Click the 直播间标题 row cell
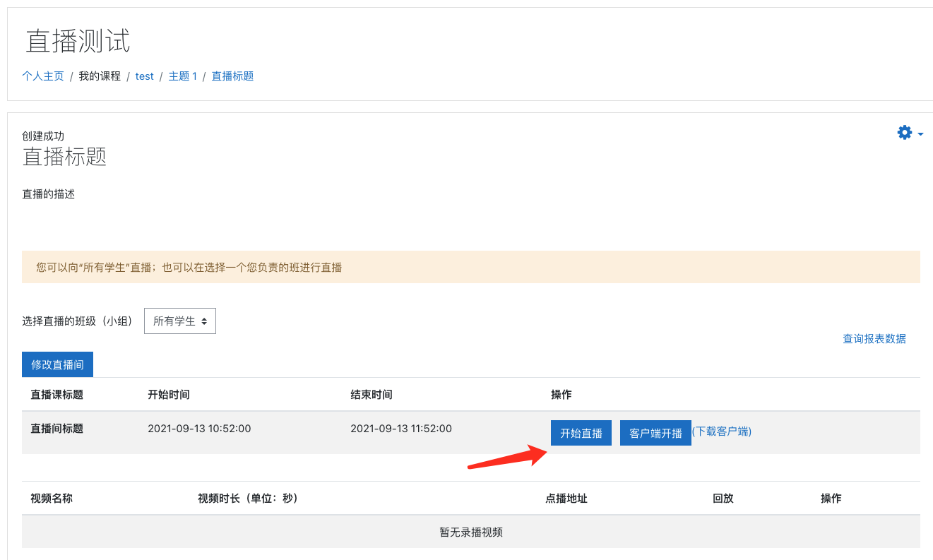This screenshot has width=933, height=560. 57,428
